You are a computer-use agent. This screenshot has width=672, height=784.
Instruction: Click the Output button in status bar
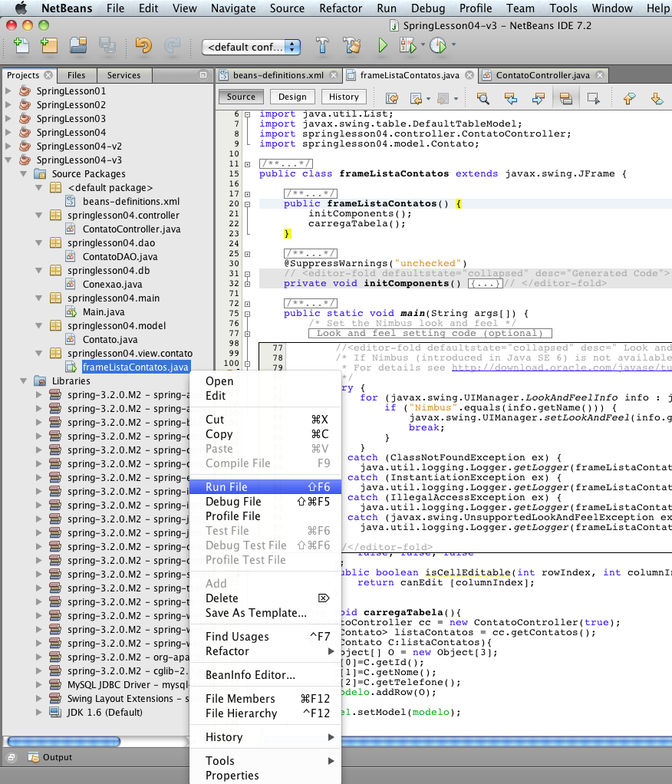[51, 757]
